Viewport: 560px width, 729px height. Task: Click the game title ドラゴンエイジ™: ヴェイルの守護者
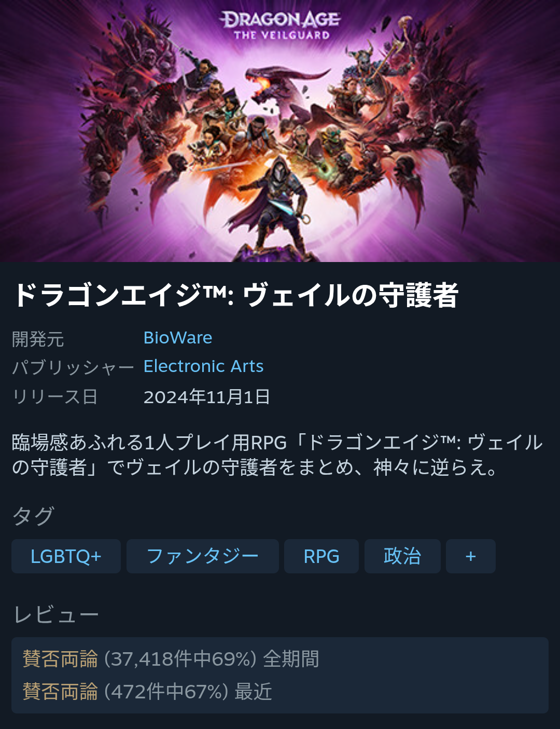(x=236, y=295)
